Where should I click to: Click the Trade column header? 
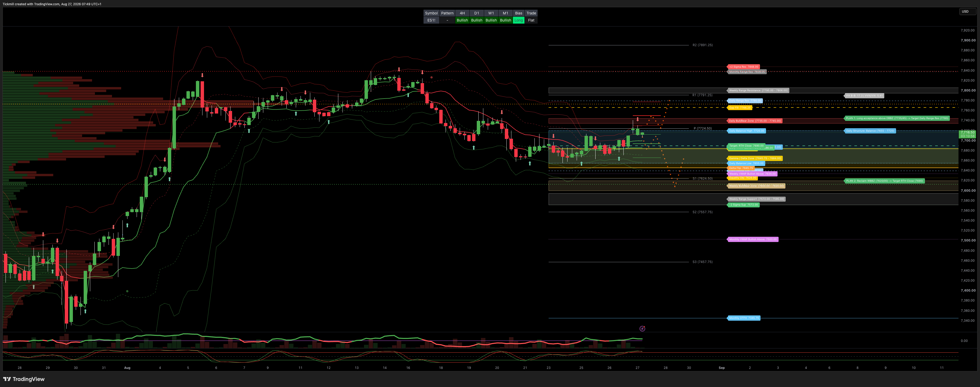531,13
